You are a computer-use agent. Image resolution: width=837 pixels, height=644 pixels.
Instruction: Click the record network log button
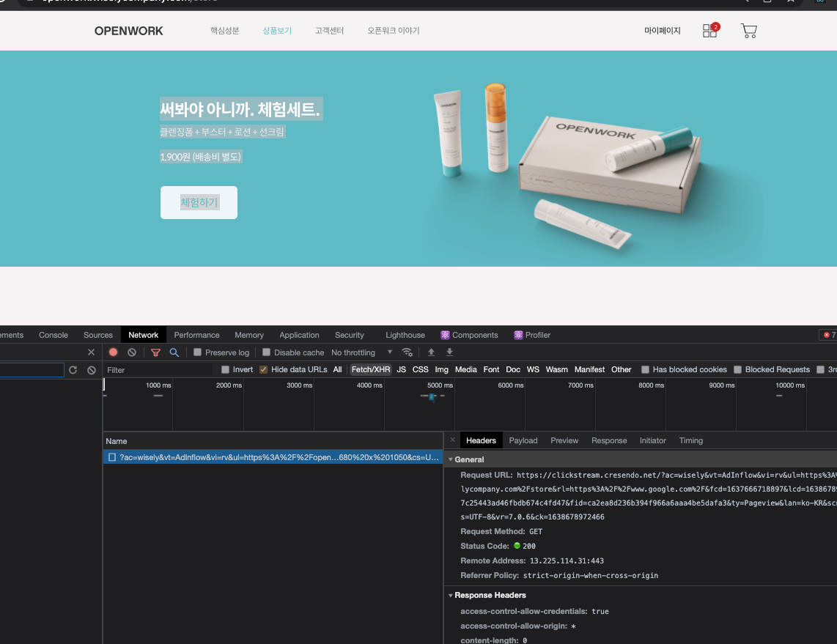pyautogui.click(x=113, y=352)
